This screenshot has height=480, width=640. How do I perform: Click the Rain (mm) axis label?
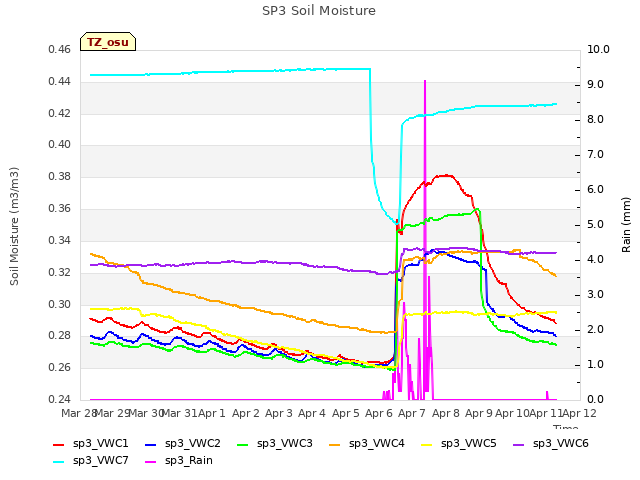click(626, 225)
